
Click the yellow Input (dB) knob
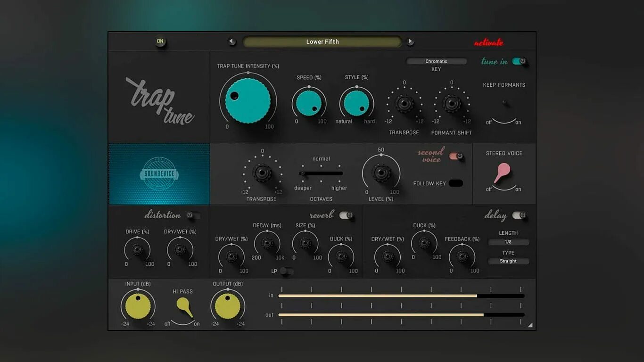[x=138, y=306]
